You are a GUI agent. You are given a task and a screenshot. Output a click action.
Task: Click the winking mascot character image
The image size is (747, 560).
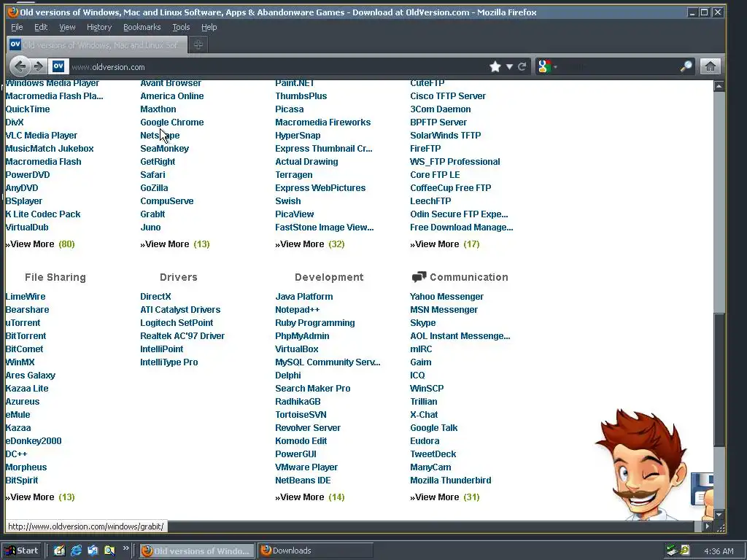pyautogui.click(x=643, y=464)
